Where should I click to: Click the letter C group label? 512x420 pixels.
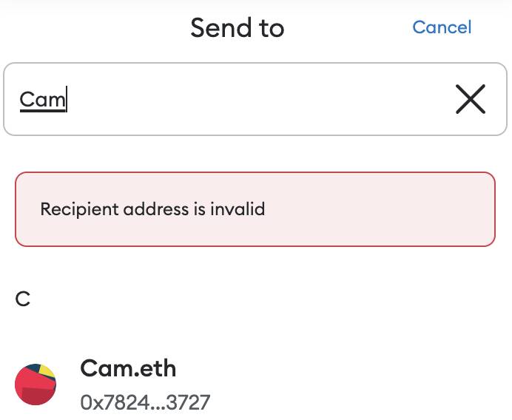click(x=22, y=299)
